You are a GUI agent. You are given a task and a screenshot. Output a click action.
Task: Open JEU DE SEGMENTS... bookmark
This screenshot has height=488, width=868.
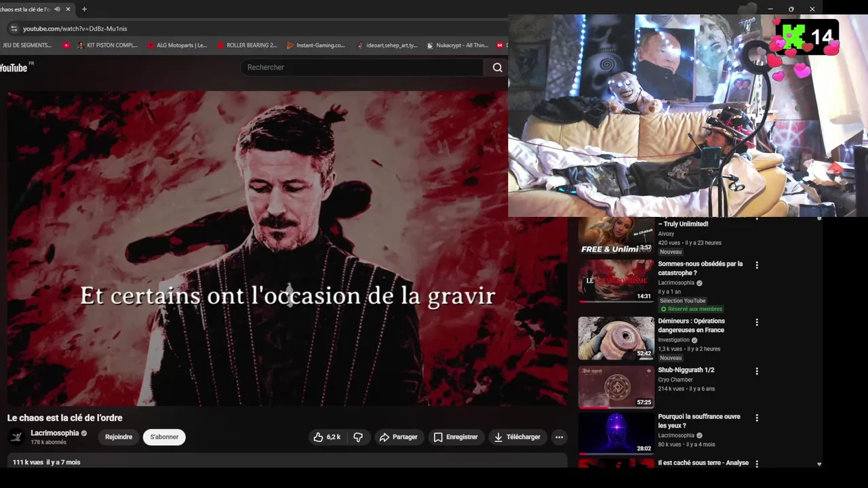point(26,45)
